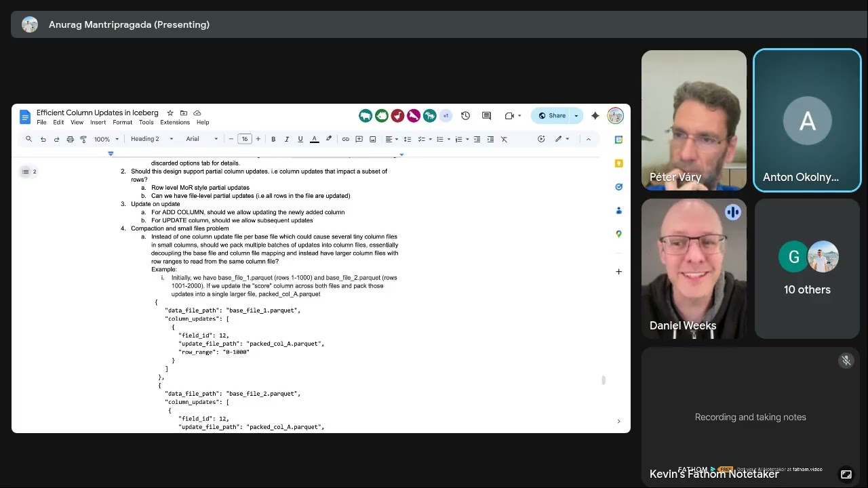Get add-ons with the plus icon
The height and width of the screenshot is (488, 868).
point(618,272)
